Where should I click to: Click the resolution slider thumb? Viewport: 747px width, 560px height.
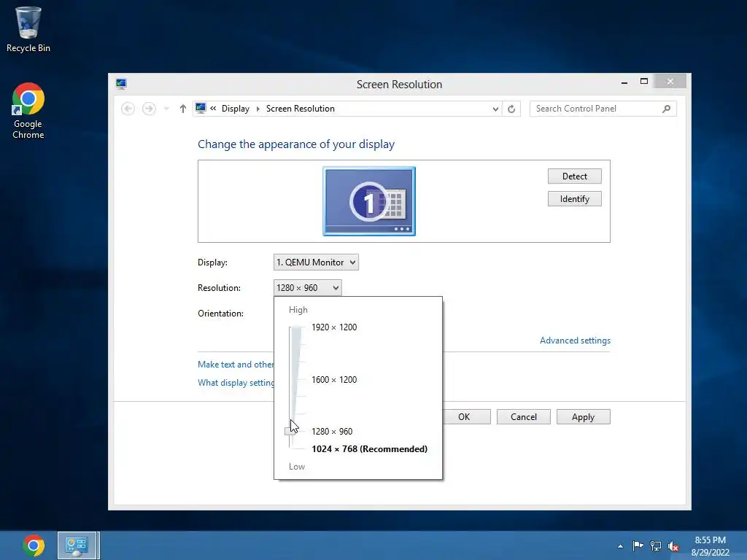click(x=290, y=431)
